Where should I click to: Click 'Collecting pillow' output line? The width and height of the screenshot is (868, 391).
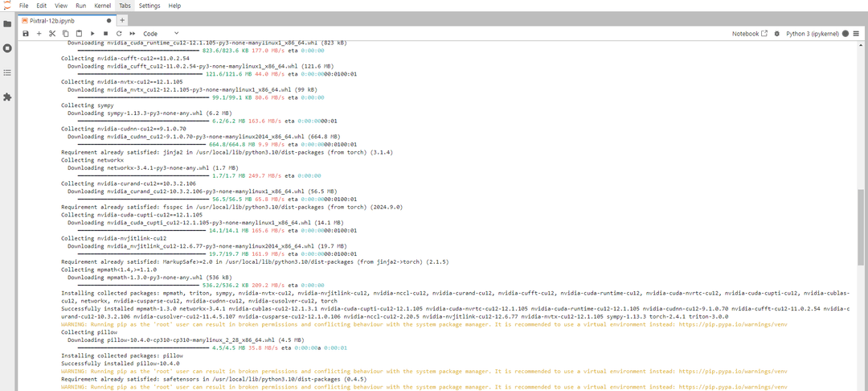89,331
